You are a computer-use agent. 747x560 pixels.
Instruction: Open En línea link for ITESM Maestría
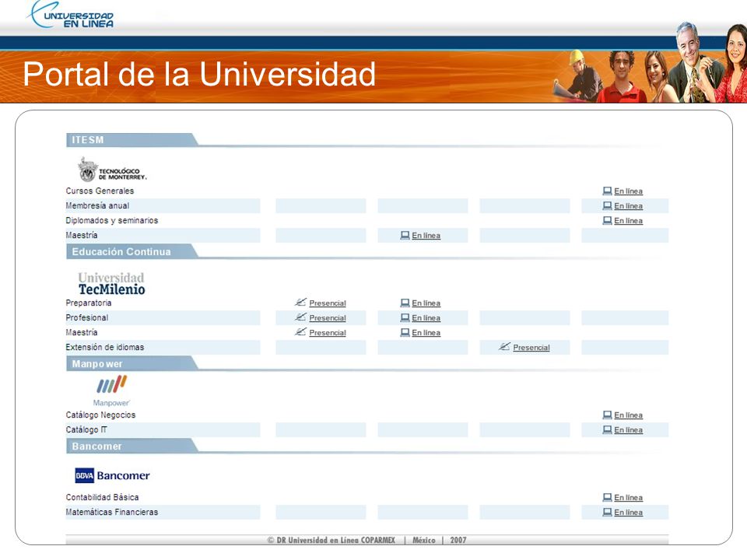(426, 236)
